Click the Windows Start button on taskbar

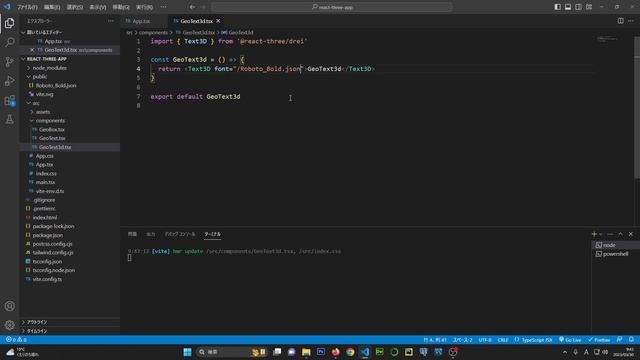point(187,352)
